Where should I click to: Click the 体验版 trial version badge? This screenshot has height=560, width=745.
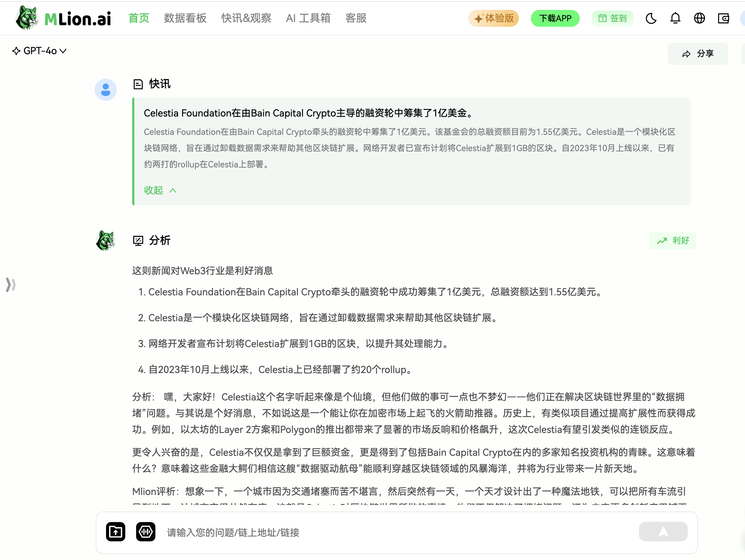click(494, 18)
